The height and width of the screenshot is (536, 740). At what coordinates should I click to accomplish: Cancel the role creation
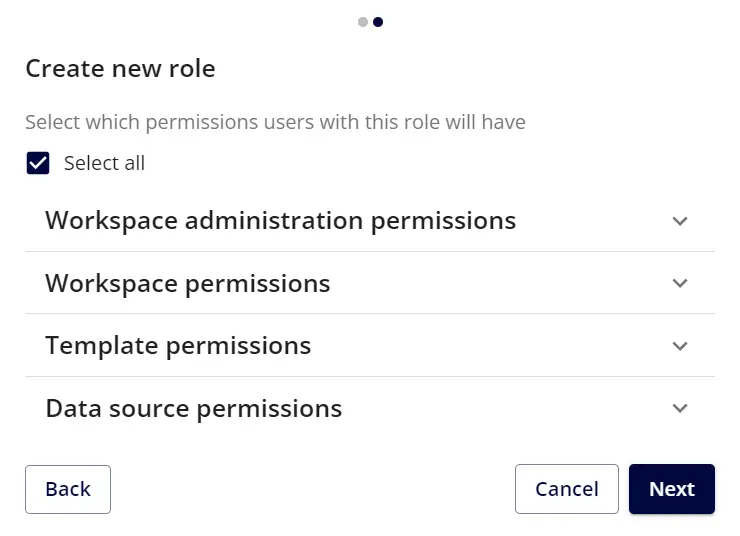(x=567, y=489)
